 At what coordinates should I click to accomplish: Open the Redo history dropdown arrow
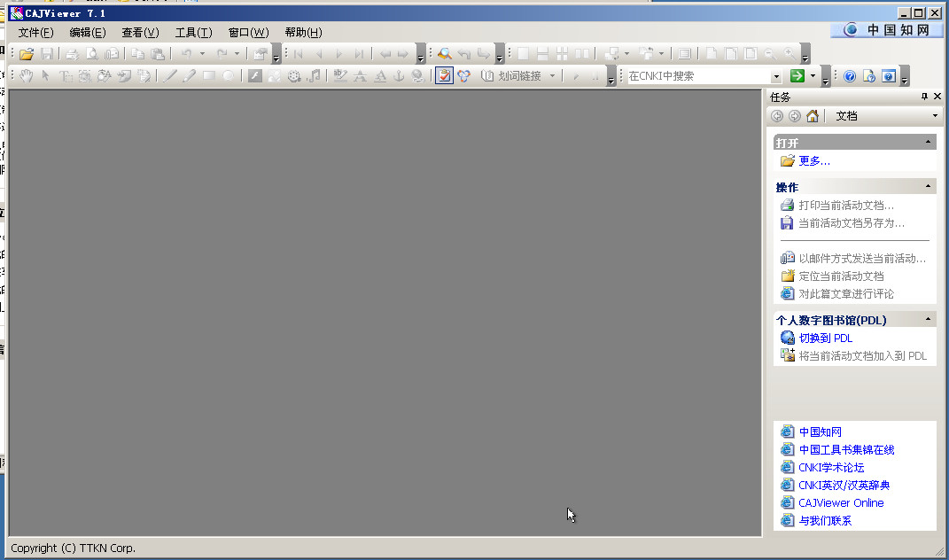[x=237, y=54]
